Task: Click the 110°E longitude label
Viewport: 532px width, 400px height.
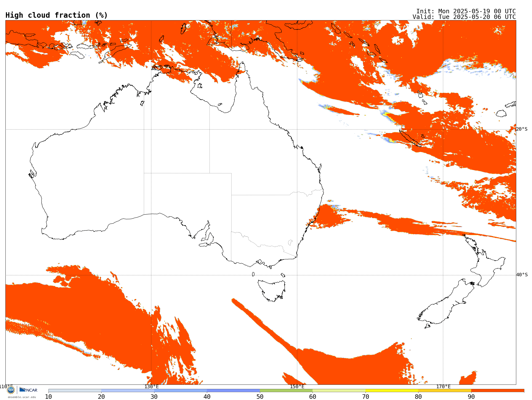Action: [x=6, y=387]
